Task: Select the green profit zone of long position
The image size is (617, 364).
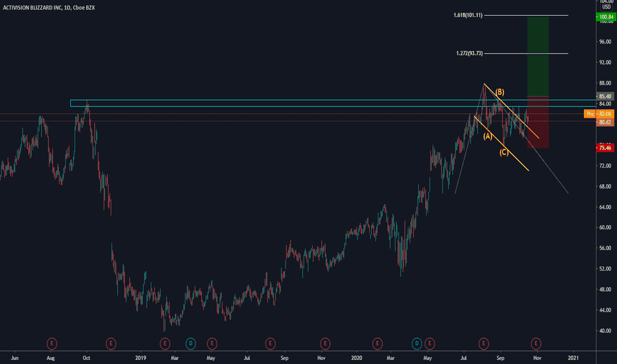Action: tap(538, 56)
